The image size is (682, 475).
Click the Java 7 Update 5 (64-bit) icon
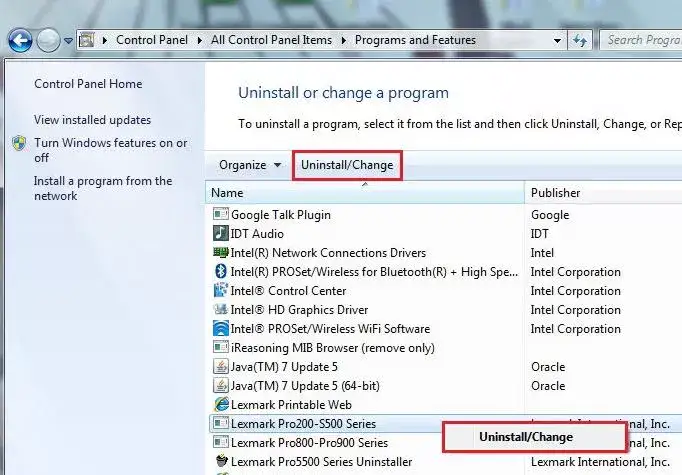point(221,385)
